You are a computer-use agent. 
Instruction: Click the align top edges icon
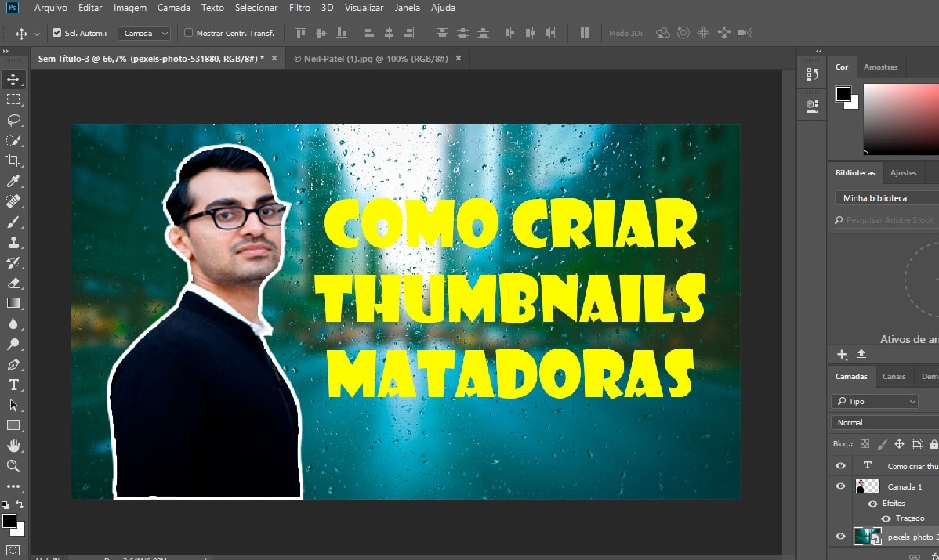(301, 33)
